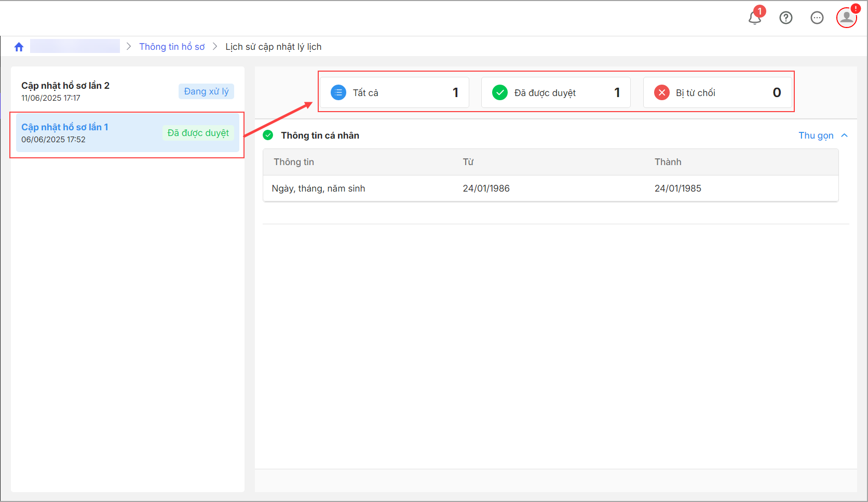Click the Thu gọn link

point(816,135)
